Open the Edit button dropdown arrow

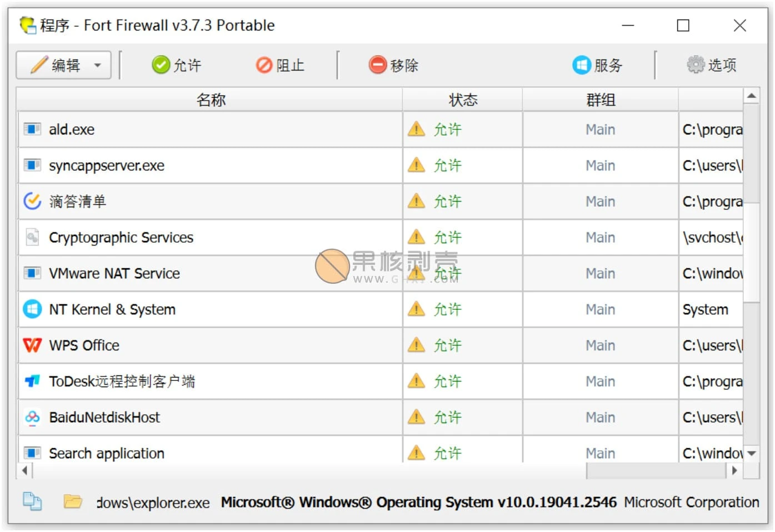pos(98,66)
